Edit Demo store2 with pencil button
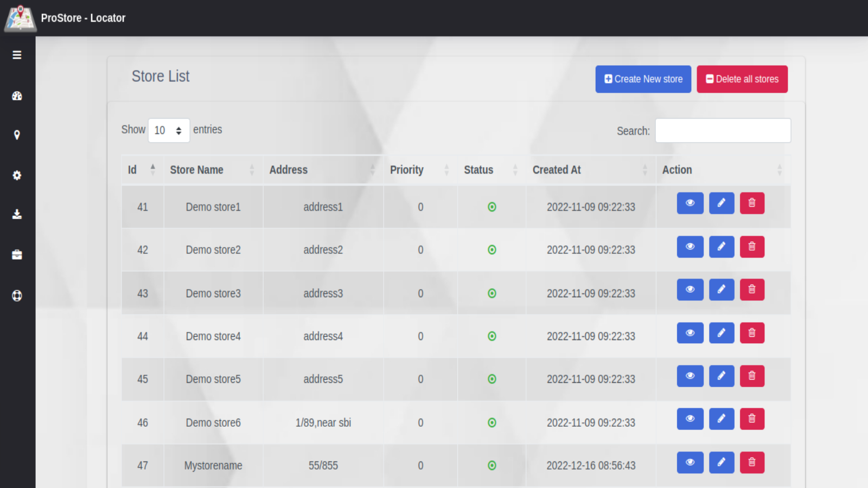Screen dimensions: 868x488 click(722, 247)
